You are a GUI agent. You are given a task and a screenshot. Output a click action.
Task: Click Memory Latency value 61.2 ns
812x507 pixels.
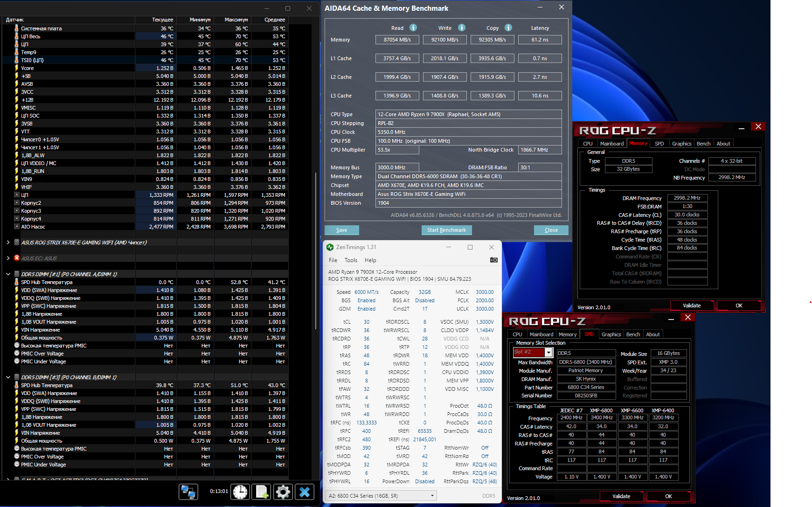pos(540,40)
